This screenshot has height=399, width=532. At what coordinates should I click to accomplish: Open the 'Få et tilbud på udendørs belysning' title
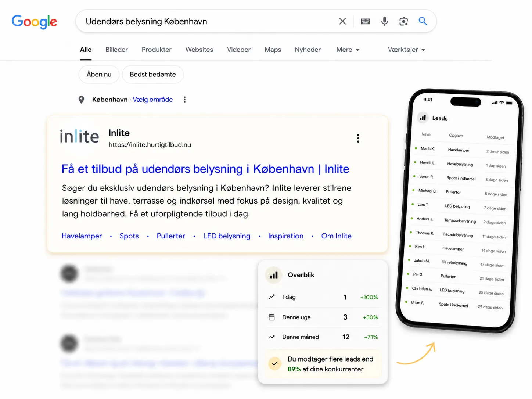(205, 169)
